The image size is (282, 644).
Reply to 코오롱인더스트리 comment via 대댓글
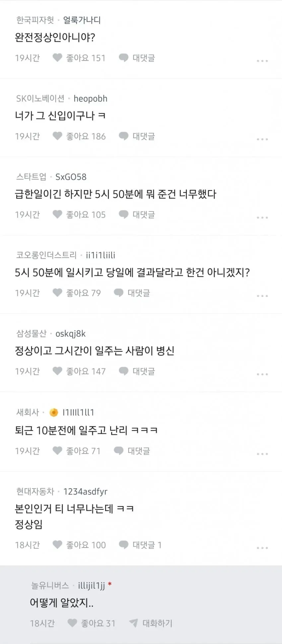[x=132, y=293]
